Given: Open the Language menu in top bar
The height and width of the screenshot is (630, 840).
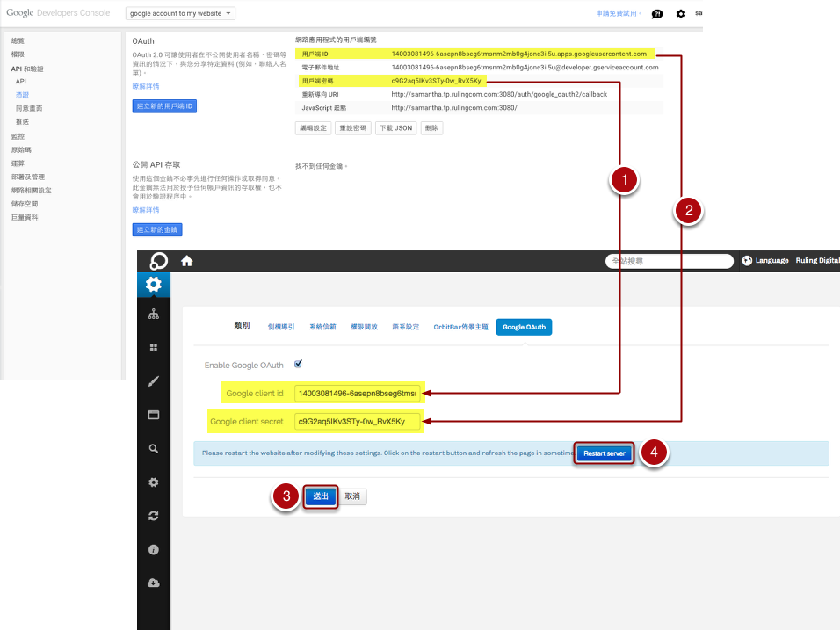Looking at the screenshot, I should point(764,261).
